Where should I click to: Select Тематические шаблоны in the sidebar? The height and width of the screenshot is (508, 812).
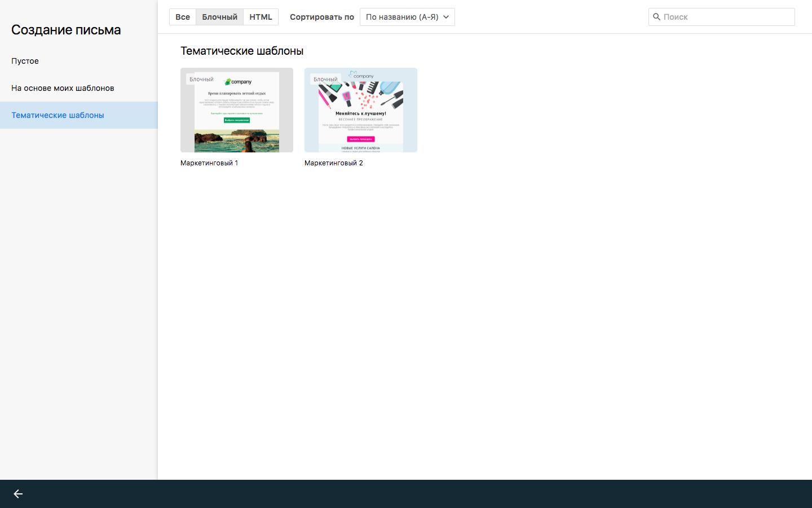79,115
